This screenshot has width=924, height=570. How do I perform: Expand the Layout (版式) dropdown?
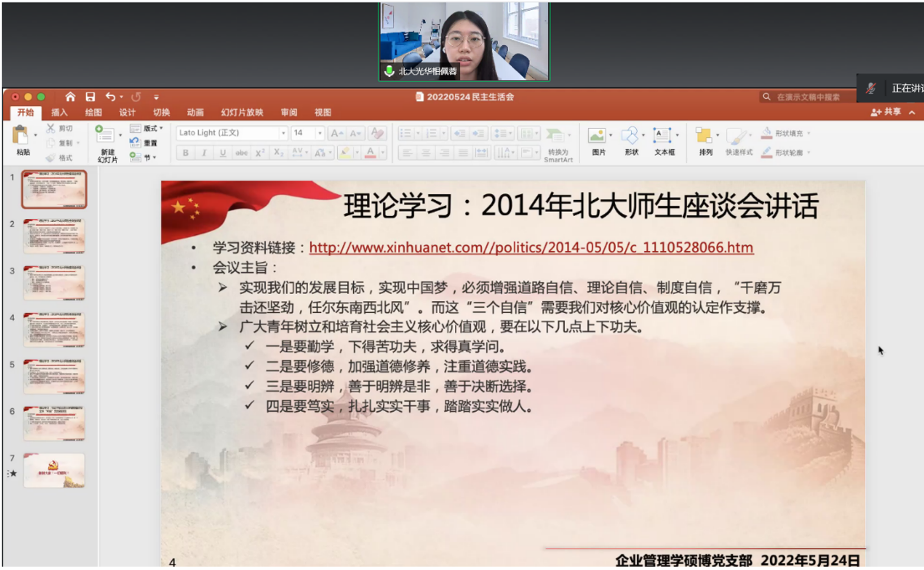(161, 128)
